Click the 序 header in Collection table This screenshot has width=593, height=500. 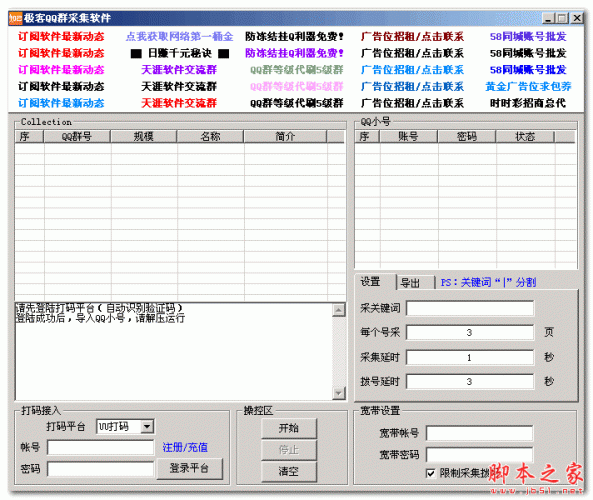[29, 137]
